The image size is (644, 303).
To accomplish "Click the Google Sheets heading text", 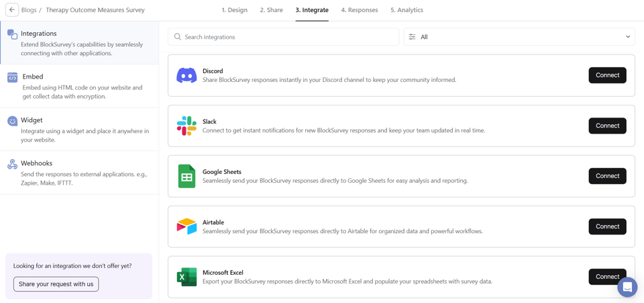I will (222, 172).
